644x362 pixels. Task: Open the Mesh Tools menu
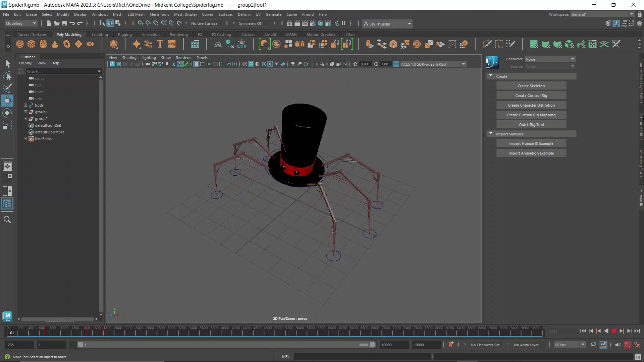[159, 14]
